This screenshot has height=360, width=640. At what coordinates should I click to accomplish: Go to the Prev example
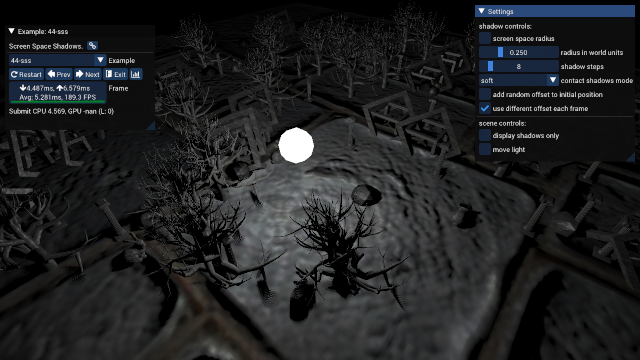point(59,74)
